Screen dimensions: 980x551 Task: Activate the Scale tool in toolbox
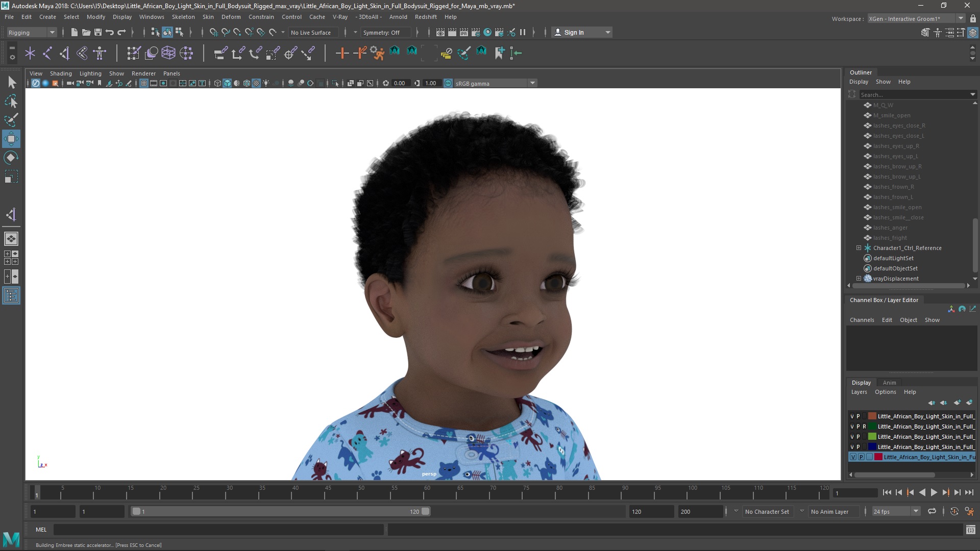[x=11, y=177]
